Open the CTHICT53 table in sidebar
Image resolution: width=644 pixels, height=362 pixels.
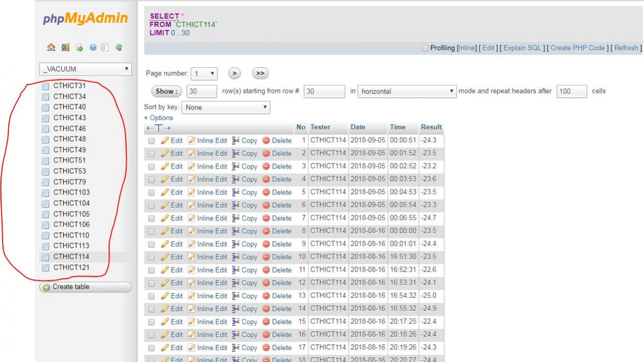(x=70, y=171)
